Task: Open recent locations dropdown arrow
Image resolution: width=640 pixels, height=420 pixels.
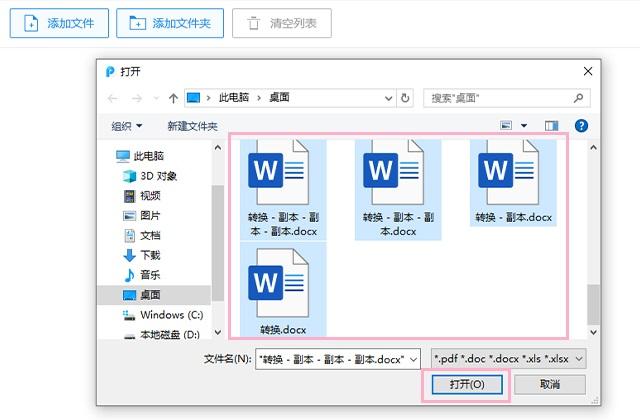Action: 156,98
